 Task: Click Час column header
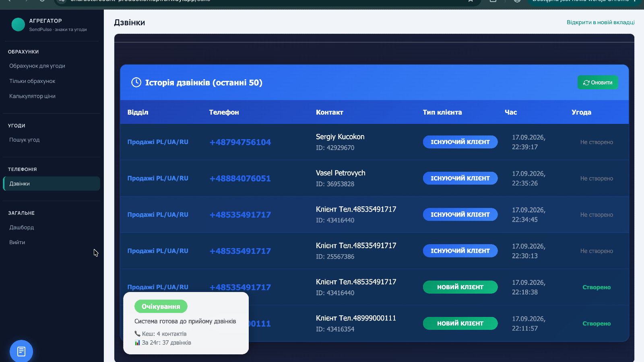point(511,112)
